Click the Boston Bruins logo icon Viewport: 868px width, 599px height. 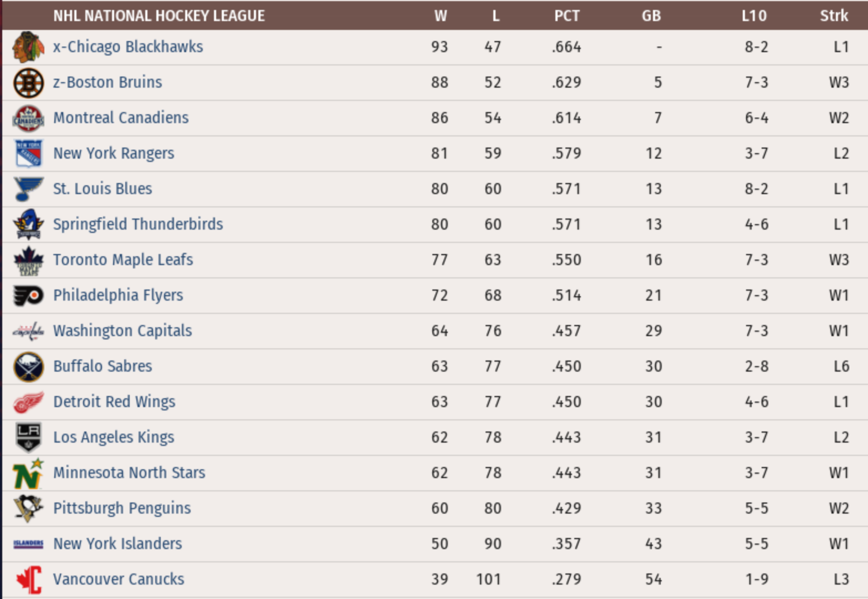(28, 83)
